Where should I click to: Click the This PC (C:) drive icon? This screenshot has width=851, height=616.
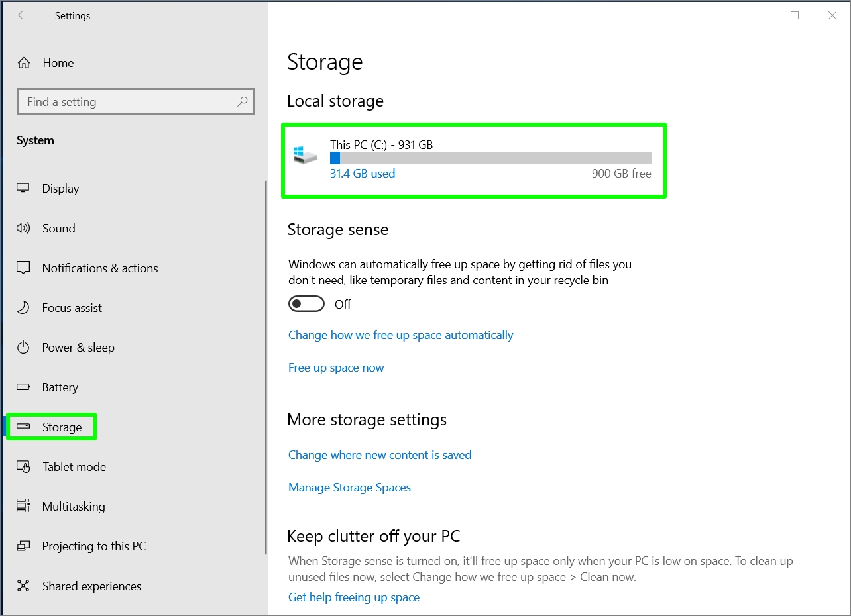[306, 156]
